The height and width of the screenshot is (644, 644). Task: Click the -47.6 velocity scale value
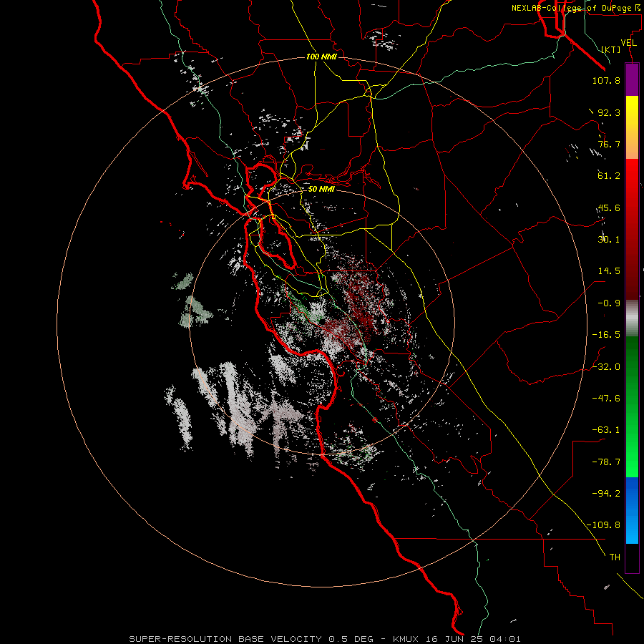pyautogui.click(x=606, y=399)
